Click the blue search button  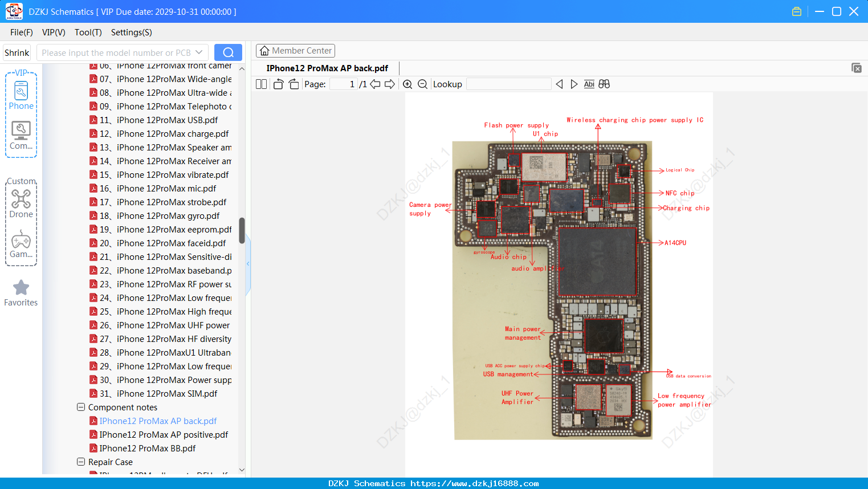click(x=228, y=52)
